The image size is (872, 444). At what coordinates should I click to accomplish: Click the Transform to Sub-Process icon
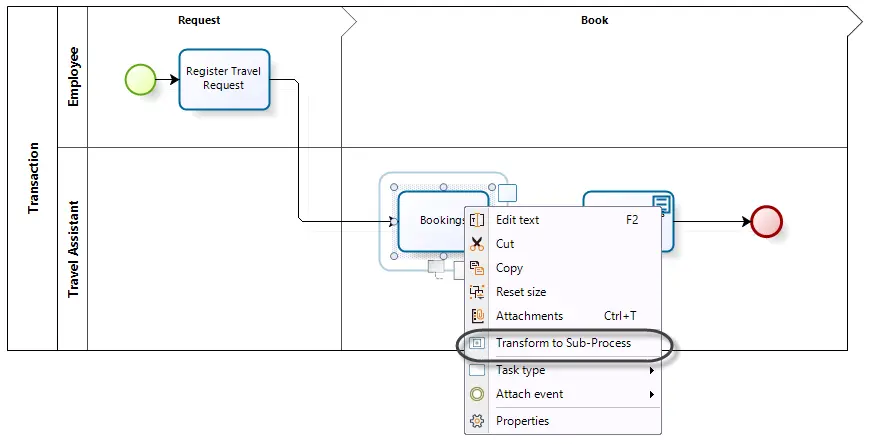(477, 343)
